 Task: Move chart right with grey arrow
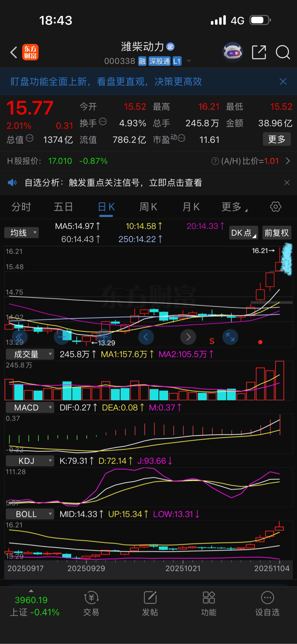(x=188, y=337)
